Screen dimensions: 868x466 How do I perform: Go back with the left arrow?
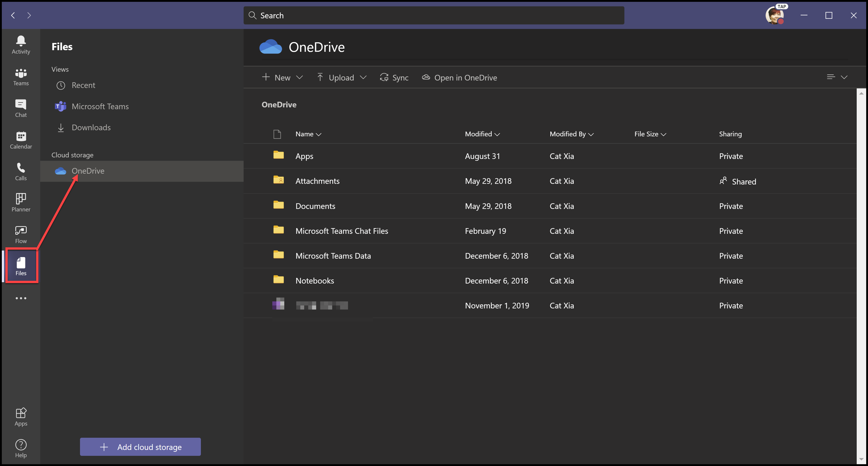[x=13, y=15]
